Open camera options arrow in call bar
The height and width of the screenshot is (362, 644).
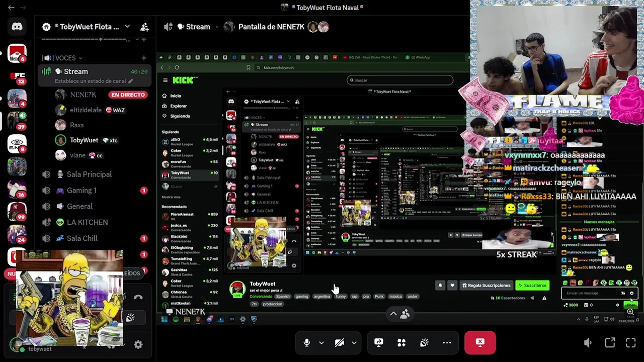tap(354, 342)
